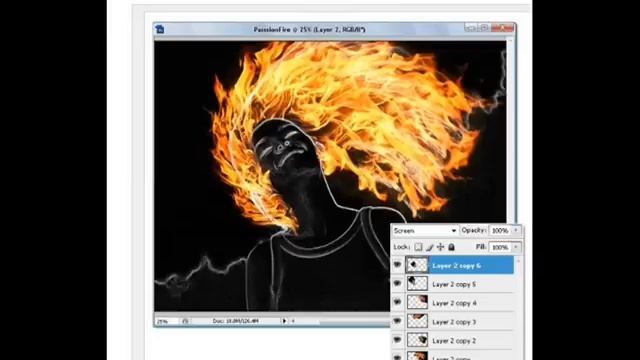Select Layer 2 copy 6 thumbnail
Screen dimensions: 640x360
(417, 265)
